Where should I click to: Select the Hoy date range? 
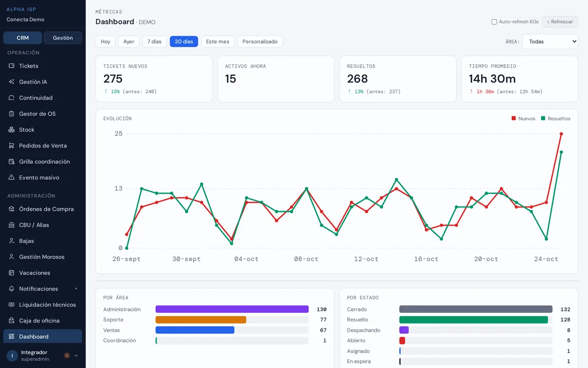pyautogui.click(x=106, y=41)
